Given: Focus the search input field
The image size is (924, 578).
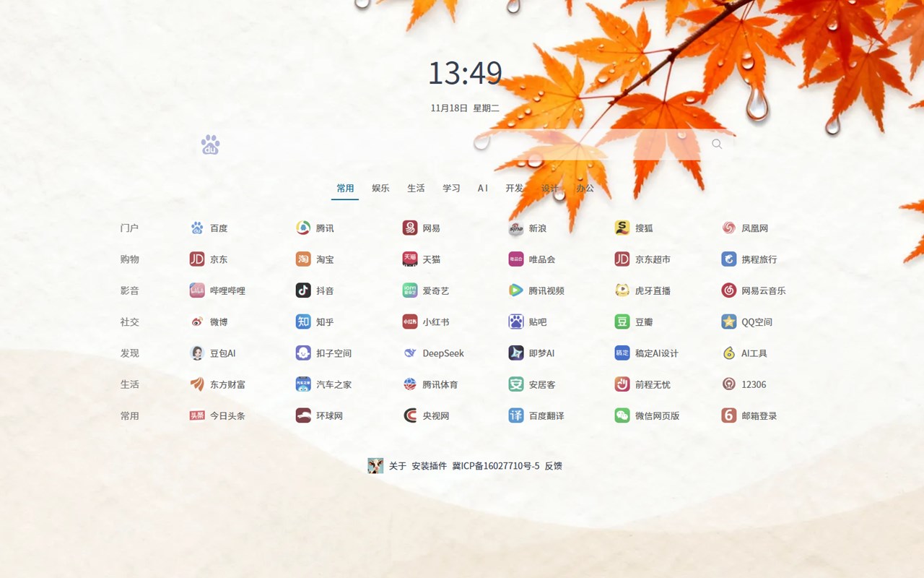Looking at the screenshot, I should tap(462, 144).
